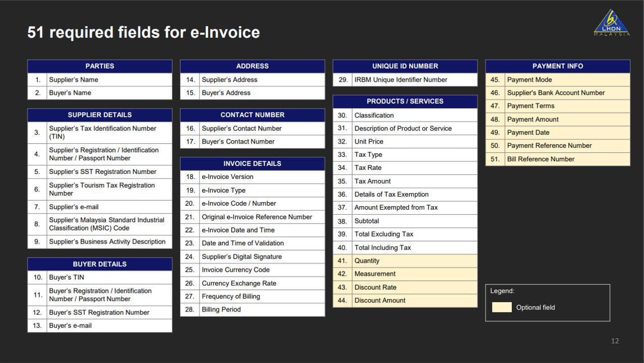Click the optional 'Measurement' cell

tap(415, 274)
